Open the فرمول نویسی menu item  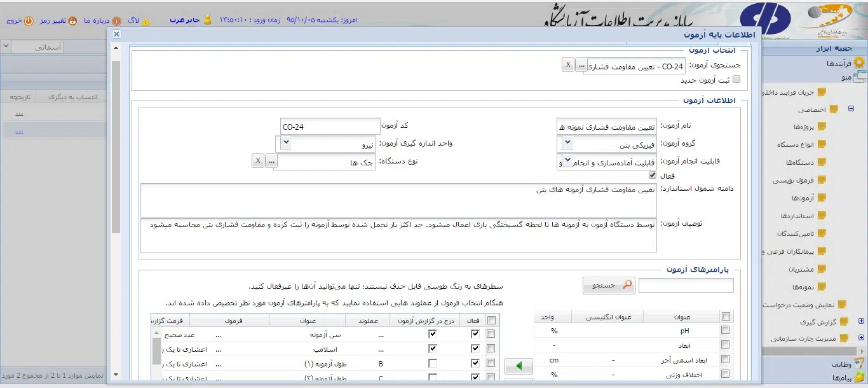pos(793,180)
